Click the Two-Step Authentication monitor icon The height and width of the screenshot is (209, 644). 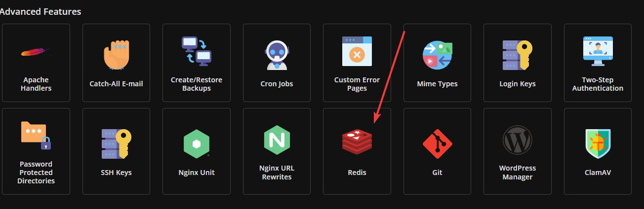(x=598, y=51)
